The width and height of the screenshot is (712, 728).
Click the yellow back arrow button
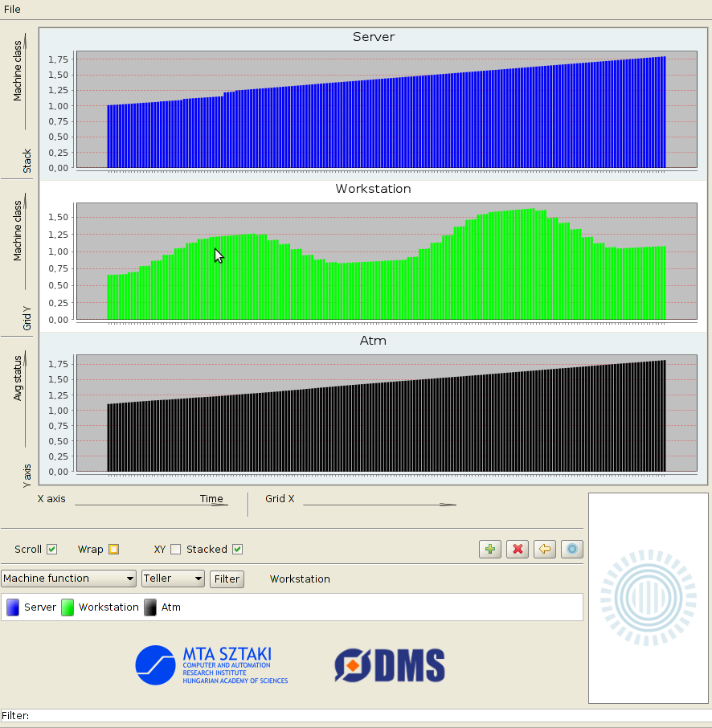tap(545, 550)
